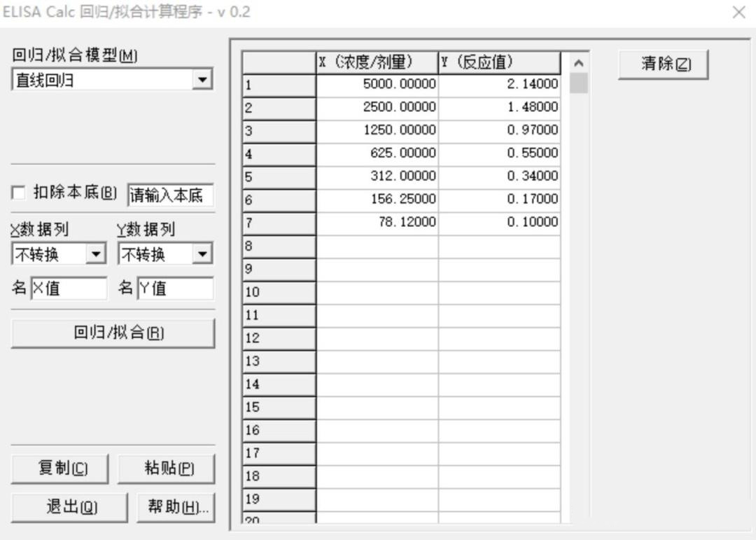This screenshot has height=540, width=756.
Task: Click the background value input field
Action: (171, 195)
